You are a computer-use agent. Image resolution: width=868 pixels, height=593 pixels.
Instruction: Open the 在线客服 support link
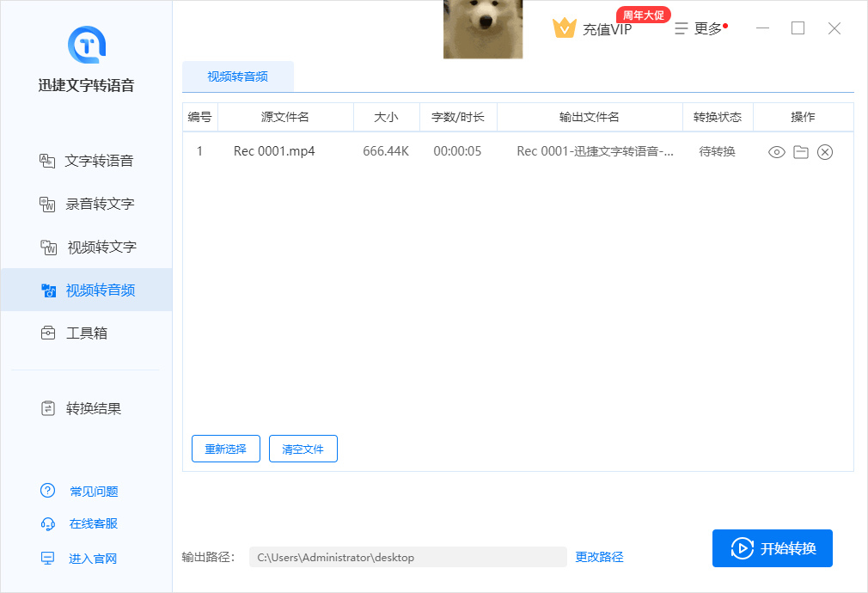[x=93, y=523]
